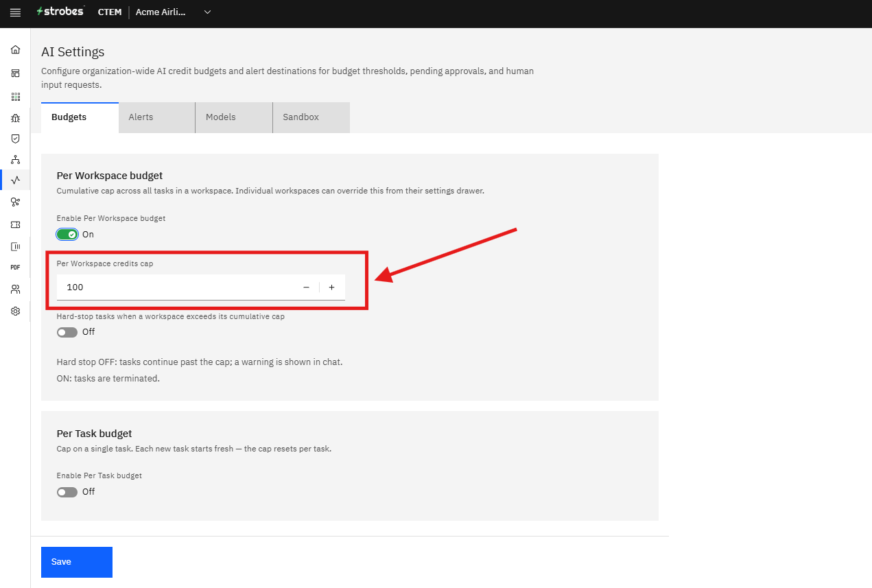Open the bug icon in sidebar
This screenshot has height=588, width=872.
[15, 118]
